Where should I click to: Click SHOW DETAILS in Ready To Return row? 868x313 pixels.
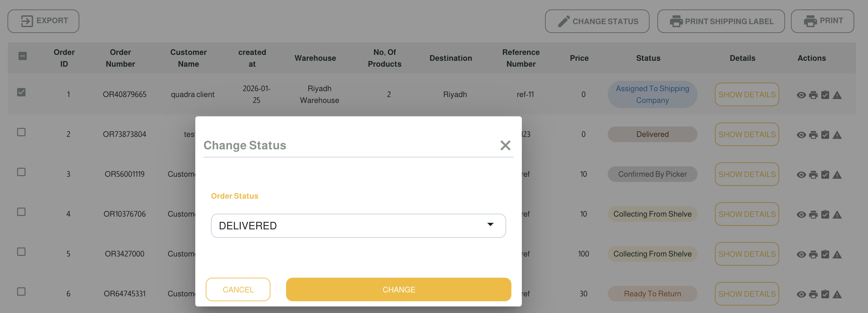[747, 293]
